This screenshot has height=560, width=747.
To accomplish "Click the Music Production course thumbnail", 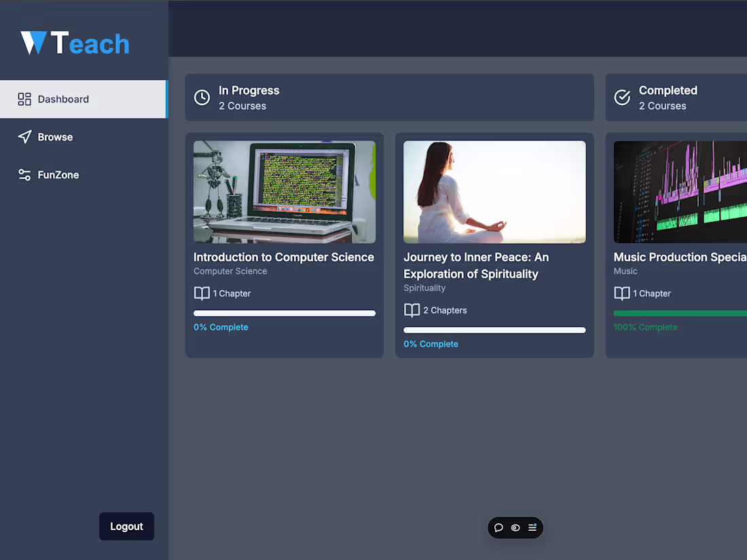I will tap(679, 192).
